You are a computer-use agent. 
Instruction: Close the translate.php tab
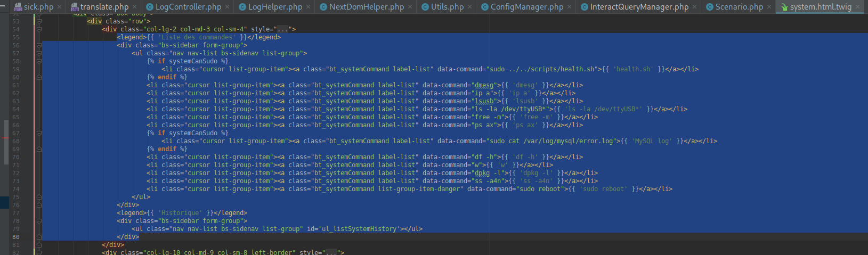pos(134,7)
